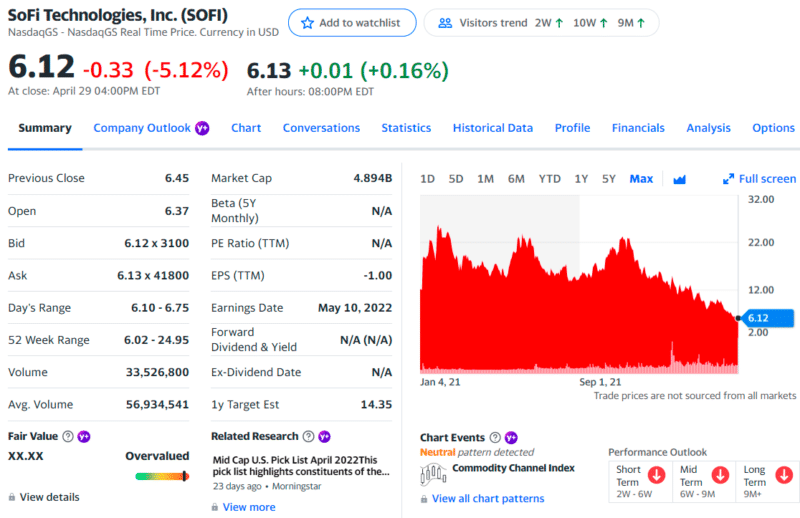Open the Summary tab
This screenshot has height=518, width=800.
pos(45,128)
